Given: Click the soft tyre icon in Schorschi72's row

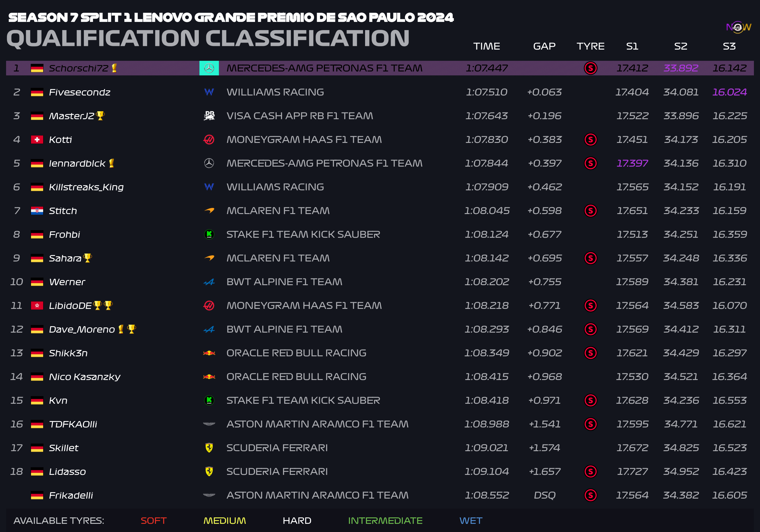Looking at the screenshot, I should (591, 68).
